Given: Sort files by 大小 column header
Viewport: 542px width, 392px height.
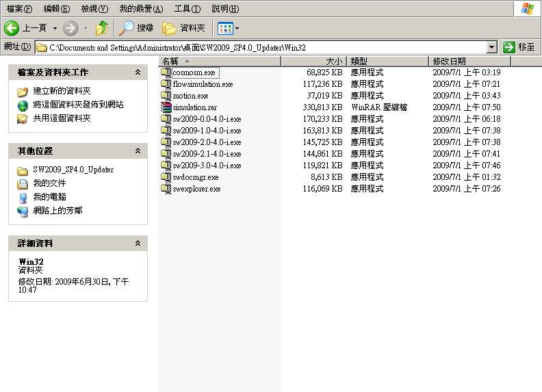Looking at the screenshot, I should (313, 61).
